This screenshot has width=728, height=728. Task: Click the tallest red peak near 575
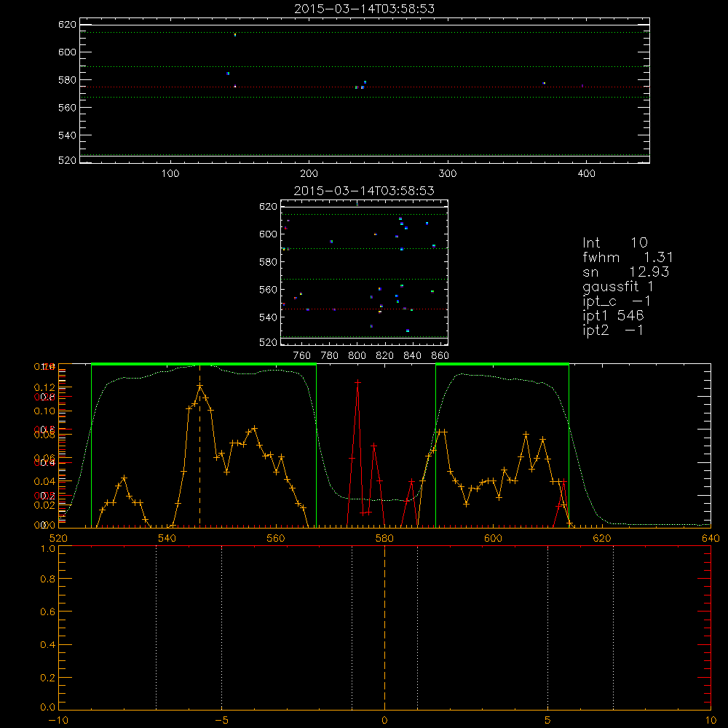[x=357, y=383]
